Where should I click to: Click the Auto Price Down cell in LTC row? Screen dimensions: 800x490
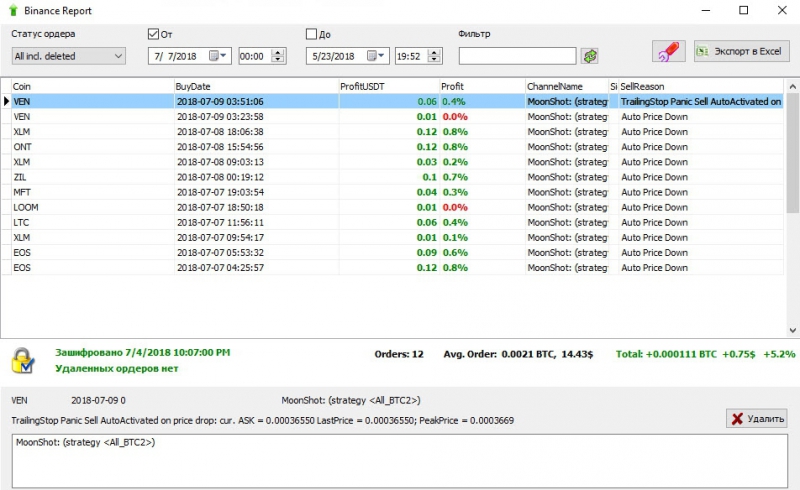pos(701,223)
